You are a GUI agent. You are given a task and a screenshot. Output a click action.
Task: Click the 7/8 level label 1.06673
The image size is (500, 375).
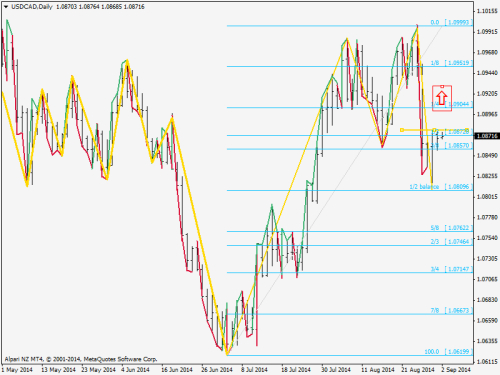(x=451, y=311)
